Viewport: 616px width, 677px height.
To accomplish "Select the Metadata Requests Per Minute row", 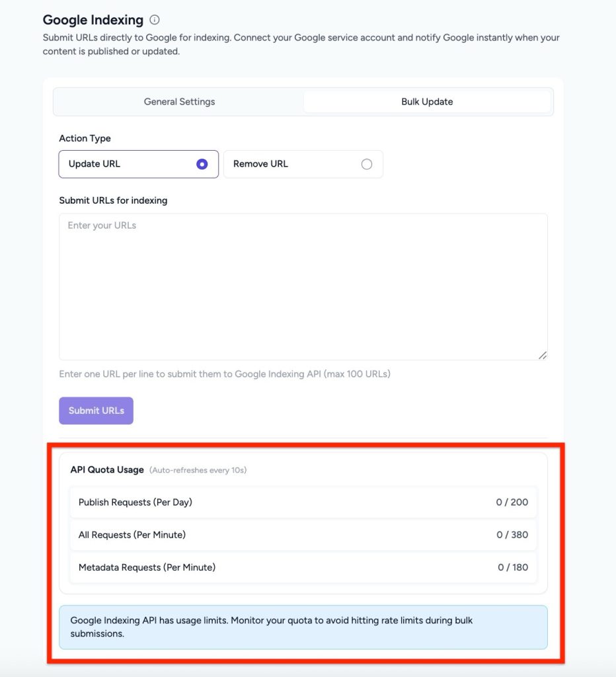I will pyautogui.click(x=303, y=567).
